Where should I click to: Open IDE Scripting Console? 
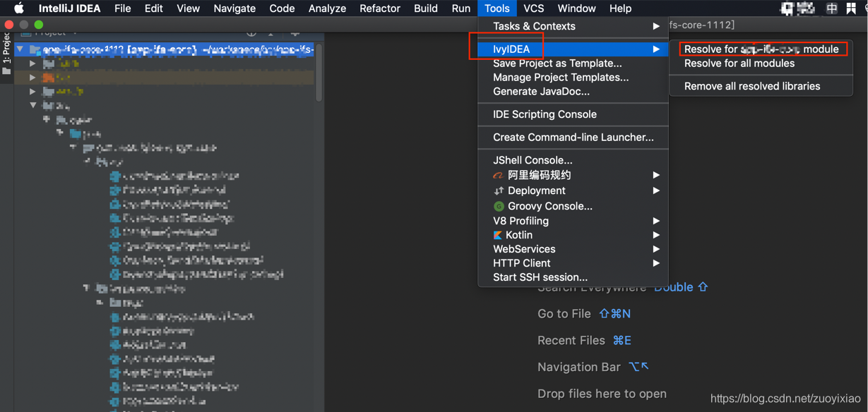573,114
